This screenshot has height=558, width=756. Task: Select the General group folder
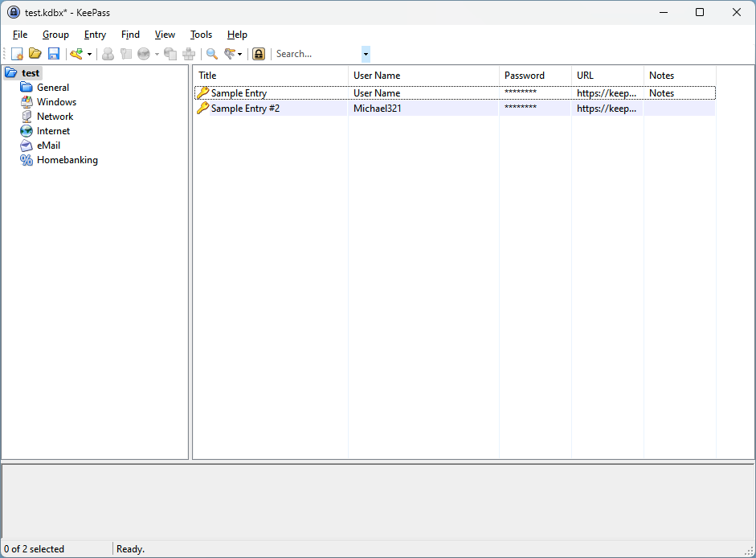(x=53, y=88)
